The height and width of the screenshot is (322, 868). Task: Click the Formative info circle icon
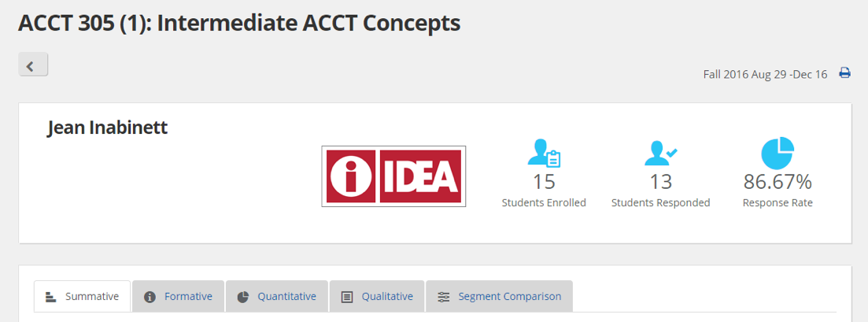(150, 297)
